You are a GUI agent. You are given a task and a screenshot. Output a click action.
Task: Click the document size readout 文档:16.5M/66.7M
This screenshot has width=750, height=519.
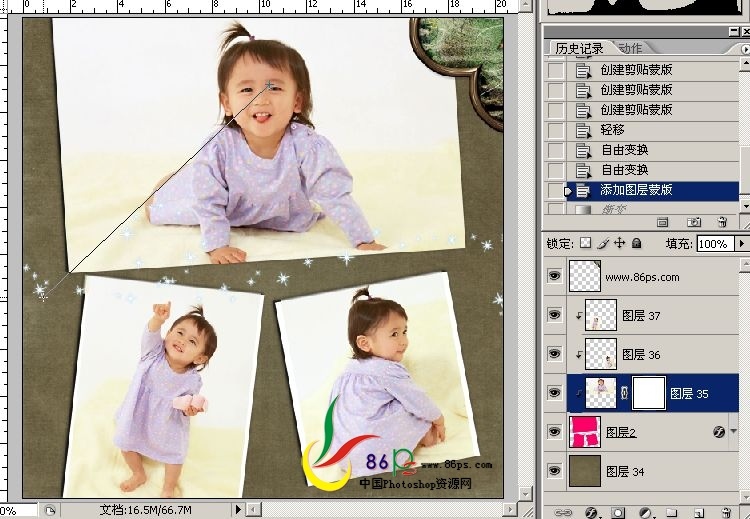[145, 510]
